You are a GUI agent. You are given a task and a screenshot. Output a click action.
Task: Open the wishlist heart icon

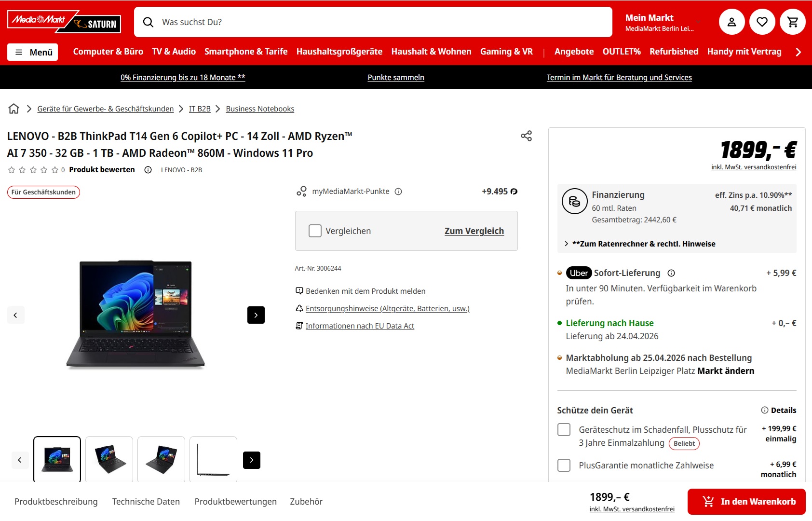point(762,22)
